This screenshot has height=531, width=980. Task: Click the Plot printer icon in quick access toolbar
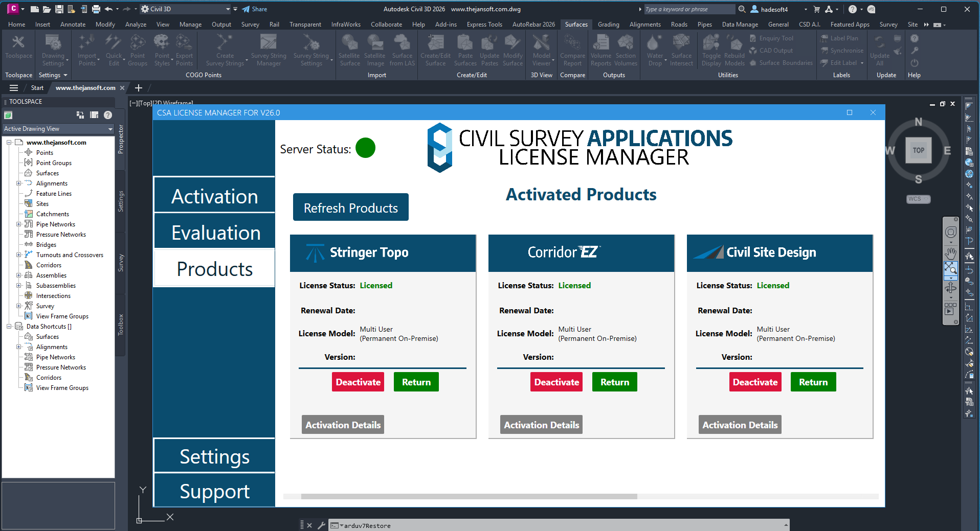click(96, 9)
